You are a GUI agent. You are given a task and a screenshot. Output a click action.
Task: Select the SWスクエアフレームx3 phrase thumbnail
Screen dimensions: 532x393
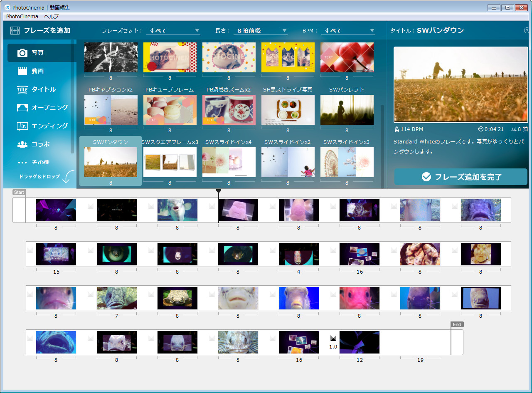pos(170,162)
